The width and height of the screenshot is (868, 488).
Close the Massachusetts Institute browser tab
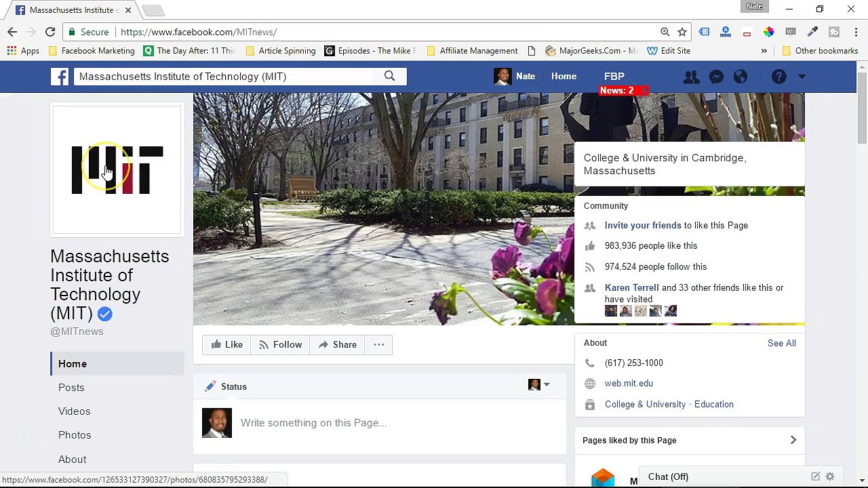click(127, 10)
